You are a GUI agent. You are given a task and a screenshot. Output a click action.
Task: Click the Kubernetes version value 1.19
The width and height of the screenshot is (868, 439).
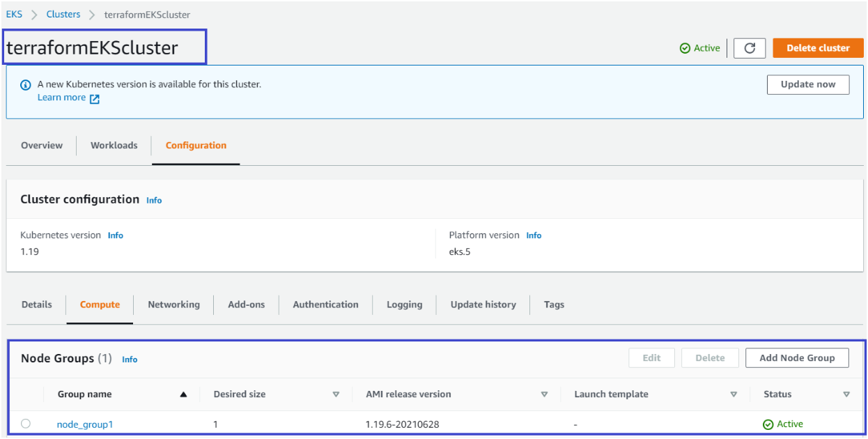[30, 252]
